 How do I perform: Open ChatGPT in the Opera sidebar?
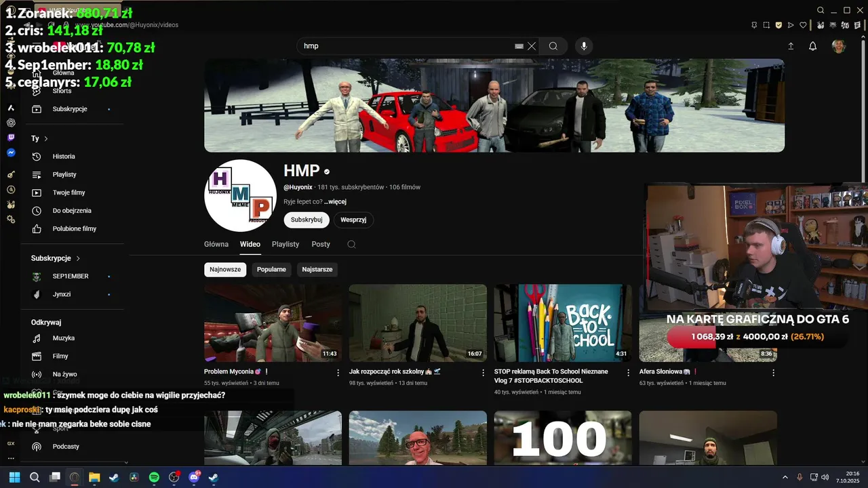click(x=11, y=123)
